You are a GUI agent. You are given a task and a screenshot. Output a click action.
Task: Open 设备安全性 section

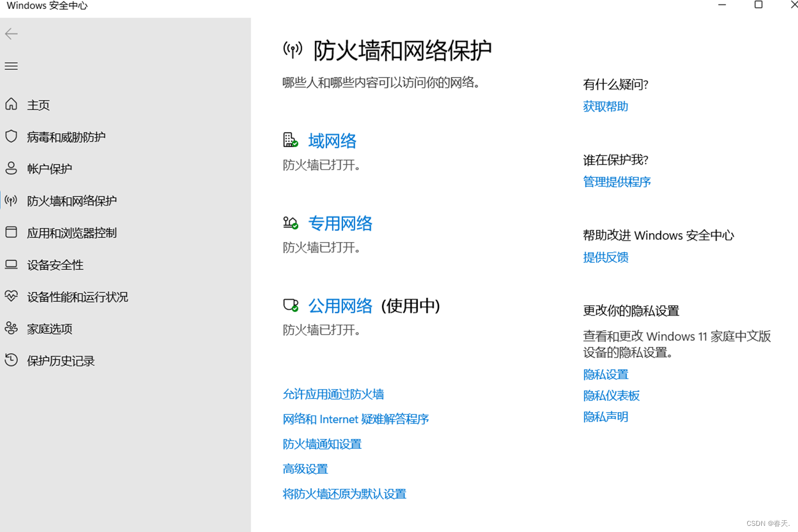tap(55, 265)
